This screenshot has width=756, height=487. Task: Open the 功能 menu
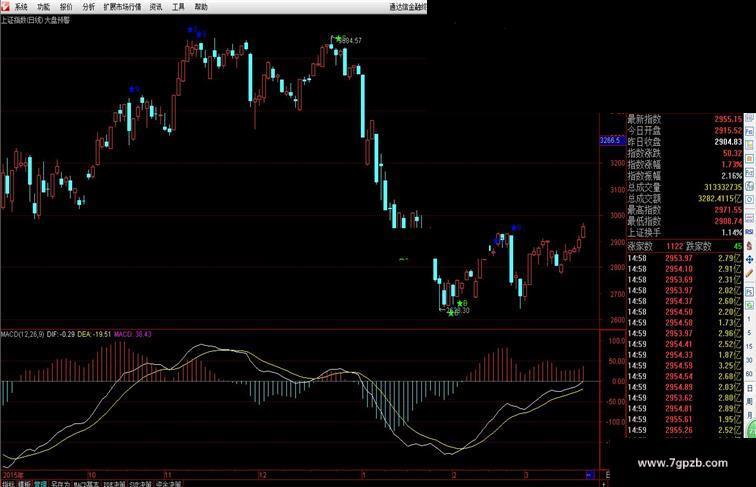click(x=43, y=7)
